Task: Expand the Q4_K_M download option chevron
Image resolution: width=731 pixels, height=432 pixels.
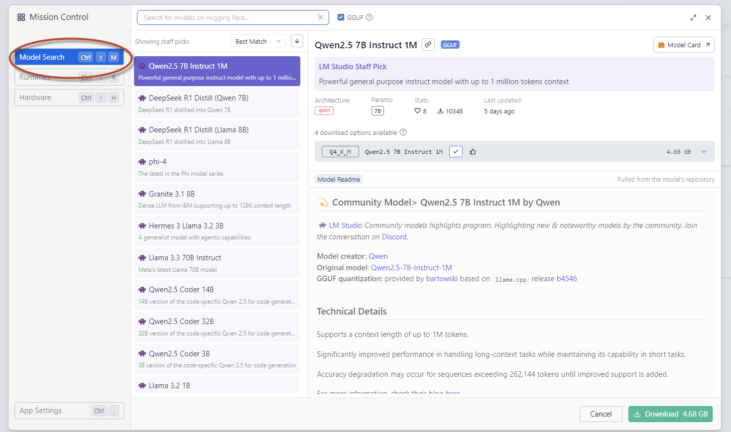Action: [x=703, y=152]
